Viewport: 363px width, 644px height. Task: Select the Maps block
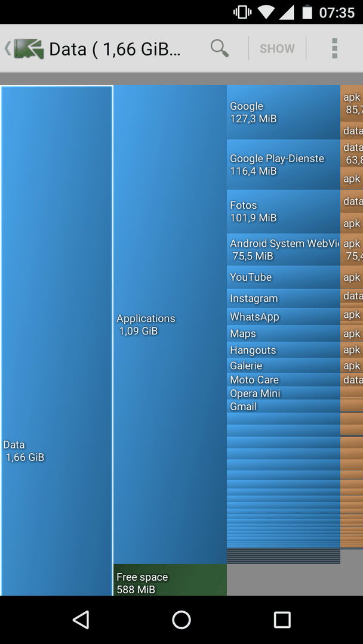coord(283,333)
